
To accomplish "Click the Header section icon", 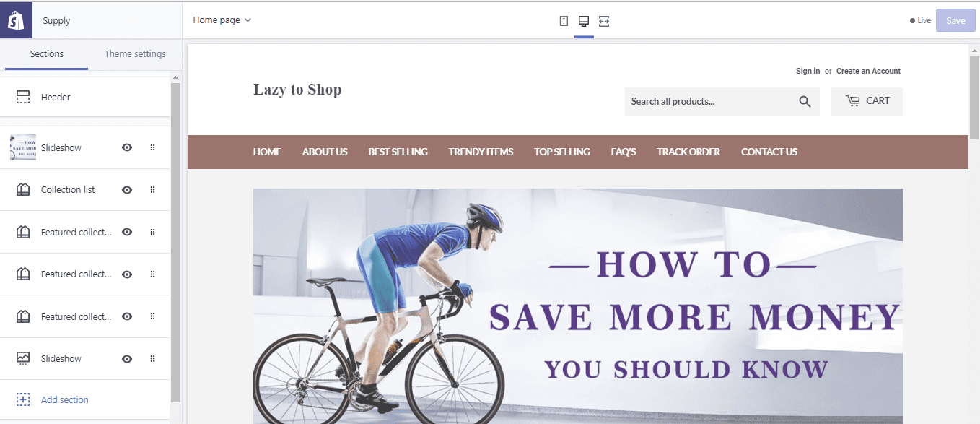I will (x=23, y=97).
